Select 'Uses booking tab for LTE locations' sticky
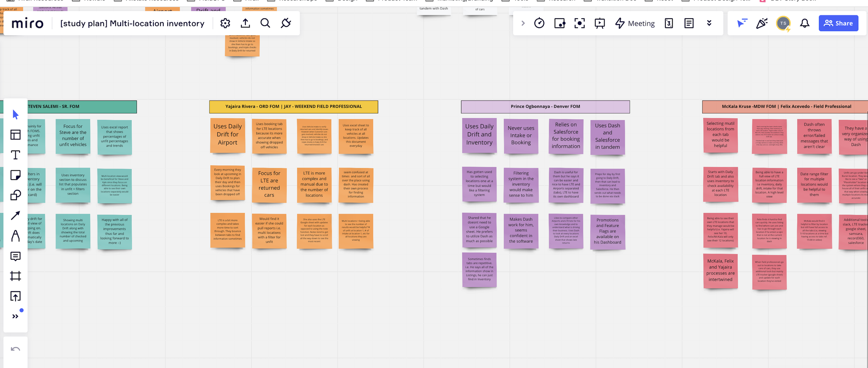 (x=269, y=136)
